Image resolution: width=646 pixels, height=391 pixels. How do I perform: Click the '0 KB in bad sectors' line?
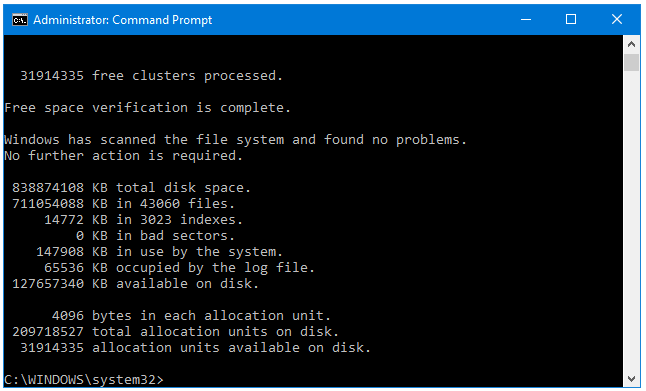pyautogui.click(x=155, y=236)
